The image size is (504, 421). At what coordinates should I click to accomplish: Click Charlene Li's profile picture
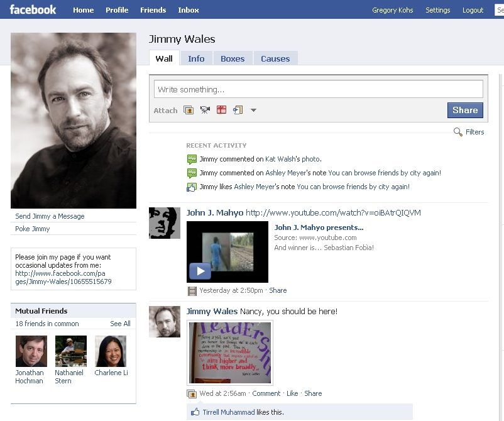point(111,351)
